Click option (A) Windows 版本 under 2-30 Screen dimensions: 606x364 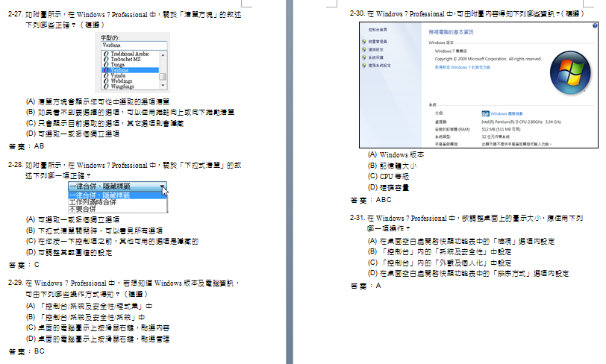(x=396, y=155)
